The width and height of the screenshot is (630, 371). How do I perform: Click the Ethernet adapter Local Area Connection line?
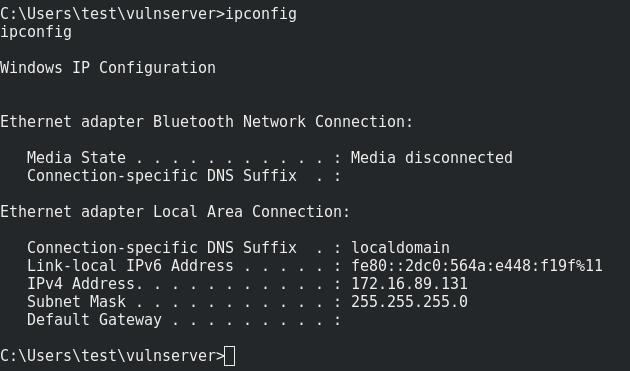click(x=175, y=212)
